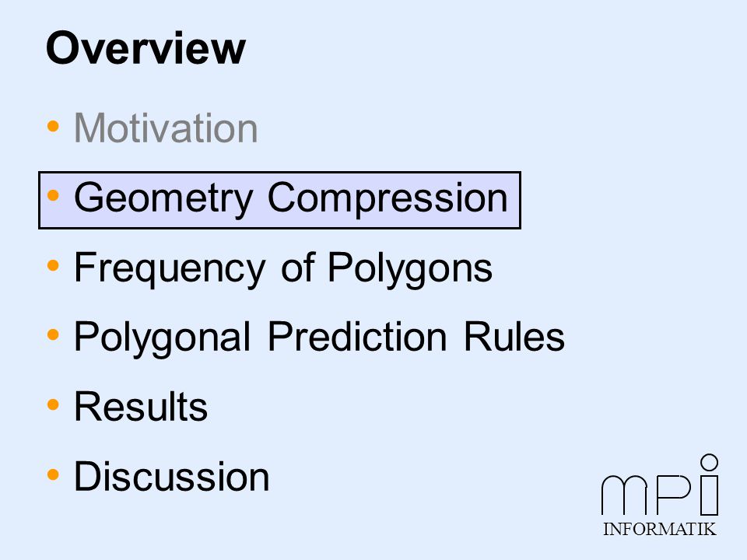Image resolution: width=747 pixels, height=560 pixels.
Task: Click the INFORMATIK text under logo
Action: click(660, 529)
